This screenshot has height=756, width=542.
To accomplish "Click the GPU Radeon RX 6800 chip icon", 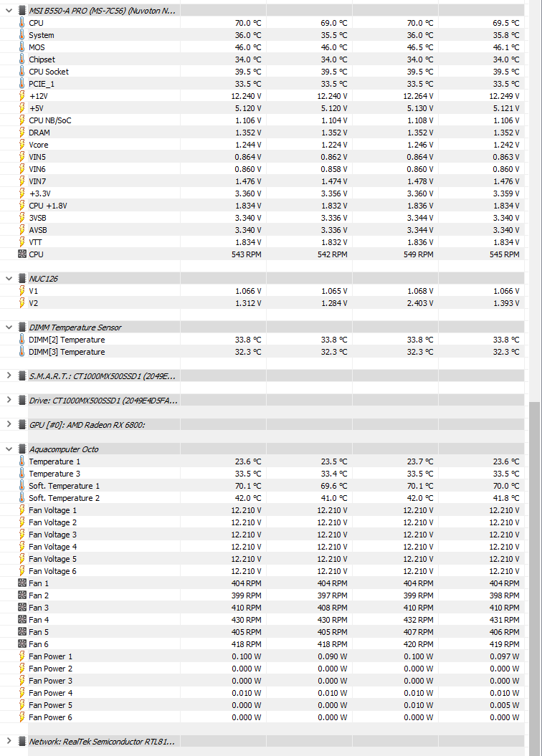I will [x=22, y=424].
